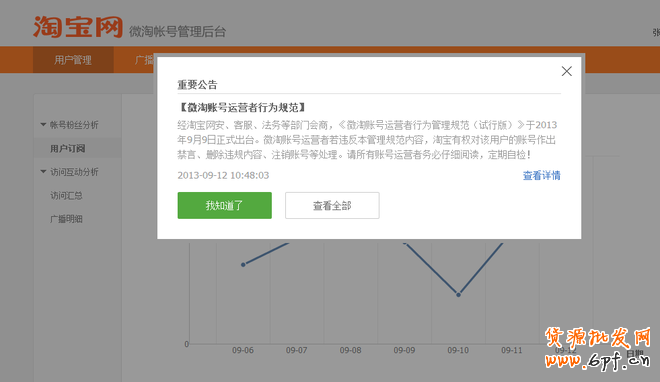
Task: Click the 淘宝网 logo
Action: tap(78, 27)
